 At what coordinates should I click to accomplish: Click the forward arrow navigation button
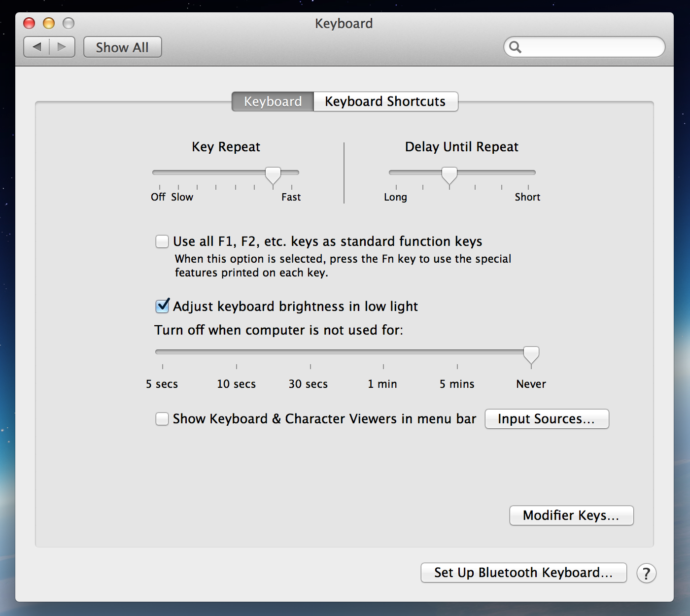(x=62, y=47)
